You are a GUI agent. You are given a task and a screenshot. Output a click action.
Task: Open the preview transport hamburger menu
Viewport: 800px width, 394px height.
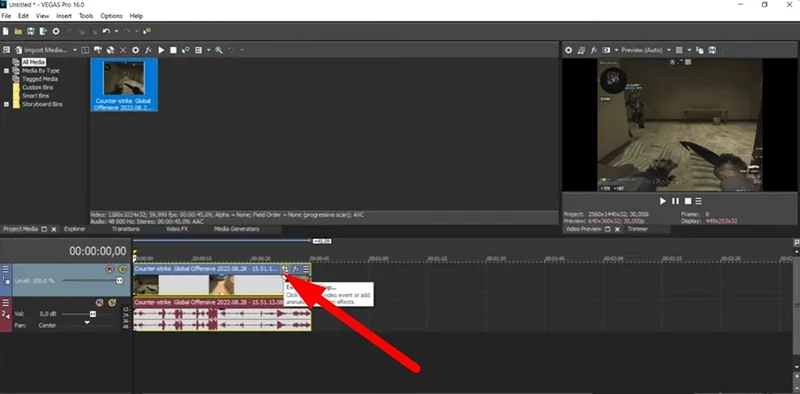698,201
